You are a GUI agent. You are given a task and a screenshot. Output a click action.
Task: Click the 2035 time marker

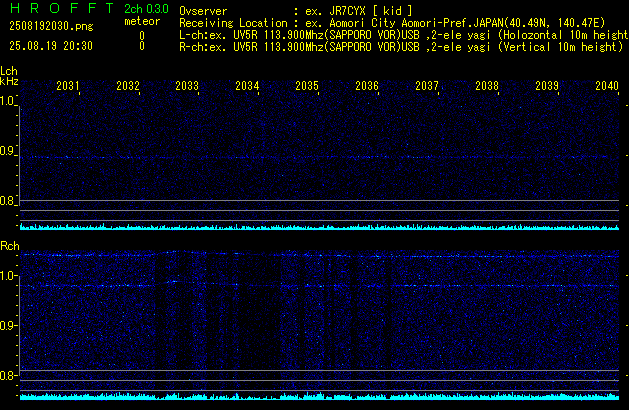pos(307,86)
